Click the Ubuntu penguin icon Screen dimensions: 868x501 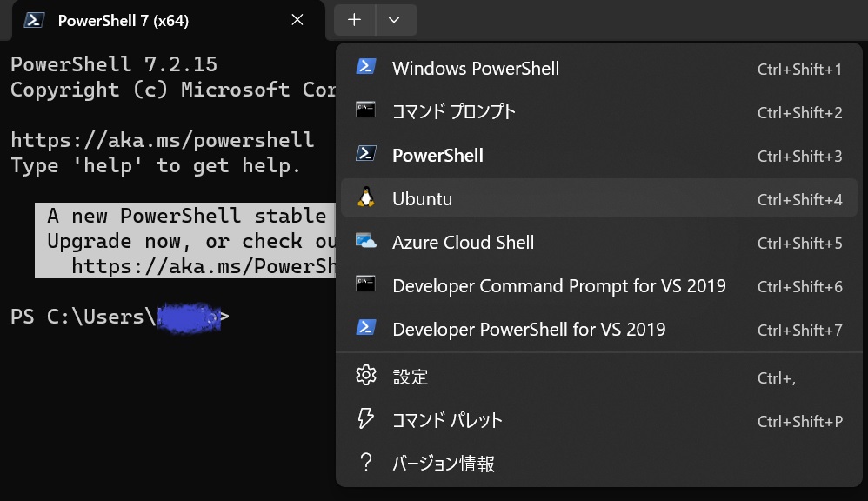[365, 198]
